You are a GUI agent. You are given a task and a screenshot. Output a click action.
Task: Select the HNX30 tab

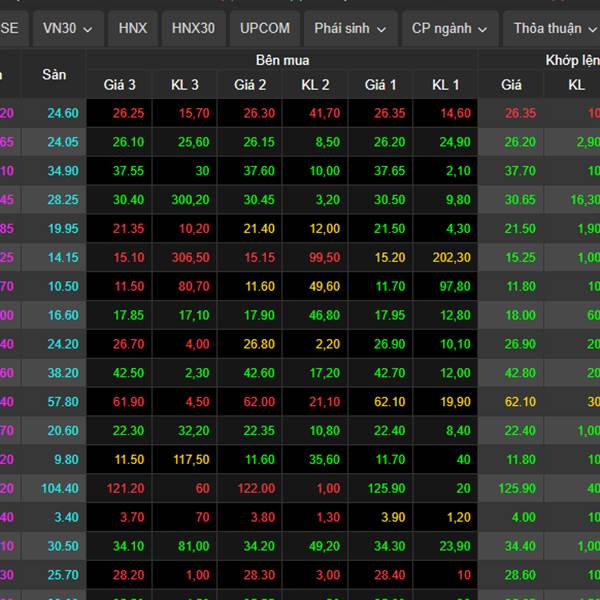point(193,28)
